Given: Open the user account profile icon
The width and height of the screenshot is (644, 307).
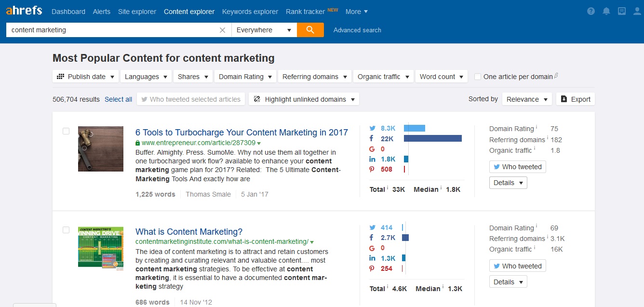Looking at the screenshot, I should [636, 11].
